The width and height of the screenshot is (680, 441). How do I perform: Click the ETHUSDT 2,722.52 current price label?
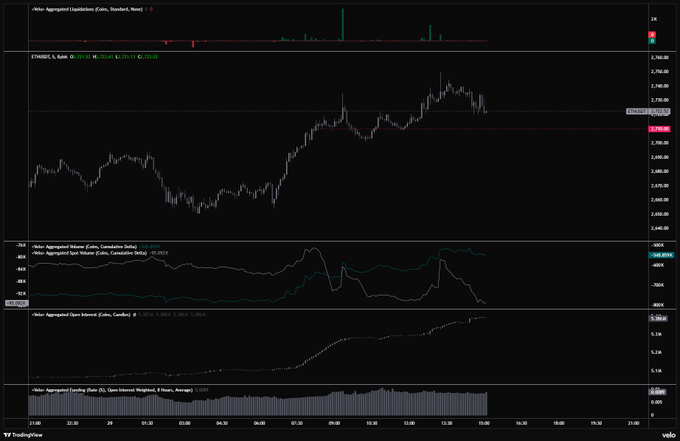(648, 111)
